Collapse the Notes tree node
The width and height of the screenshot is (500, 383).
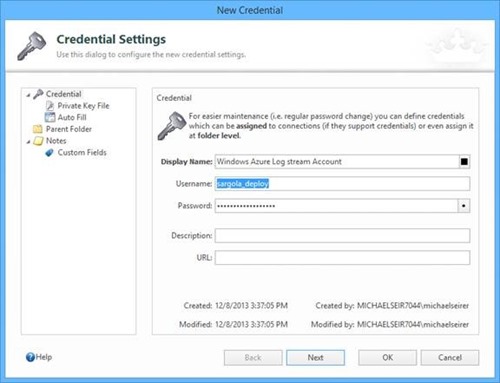click(x=28, y=142)
